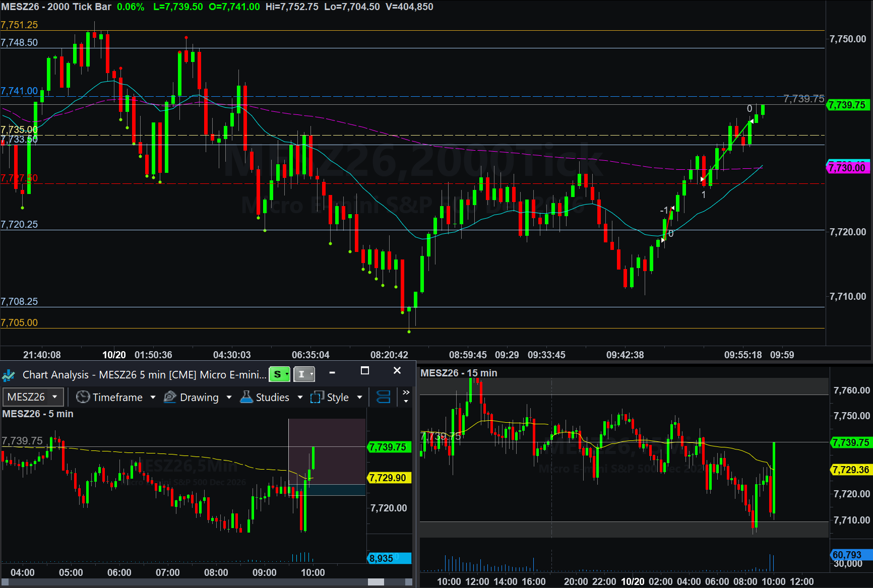Click the magenta 7,730.00 price axis label
Screen dimensions: 873x588
(849, 167)
